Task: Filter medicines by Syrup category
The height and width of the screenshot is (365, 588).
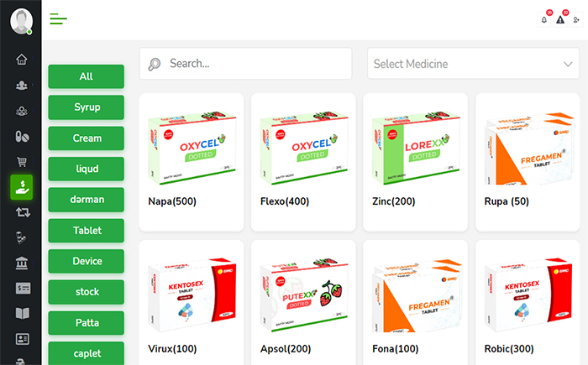Action: (87, 107)
